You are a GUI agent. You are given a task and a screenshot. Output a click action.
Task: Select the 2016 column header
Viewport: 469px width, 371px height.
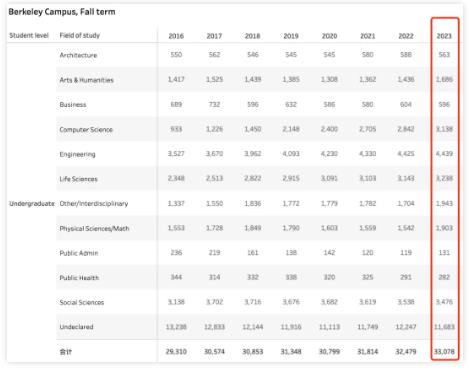(x=176, y=36)
